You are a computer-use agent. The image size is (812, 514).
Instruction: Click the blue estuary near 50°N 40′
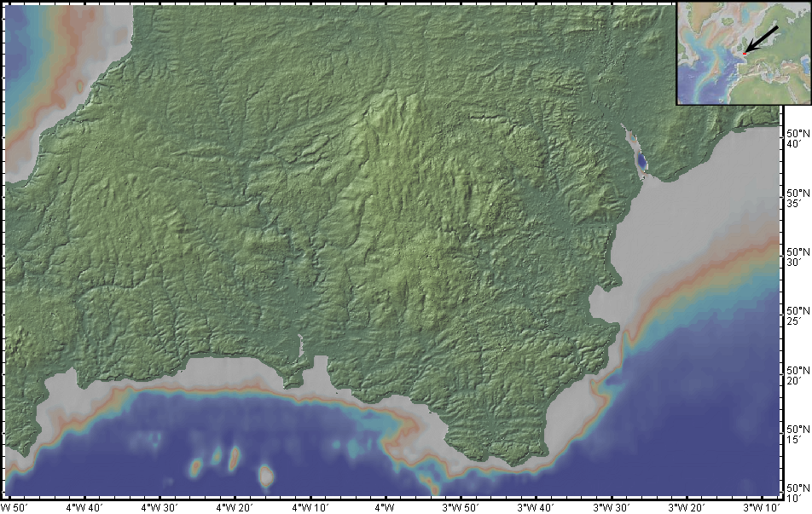[641, 158]
